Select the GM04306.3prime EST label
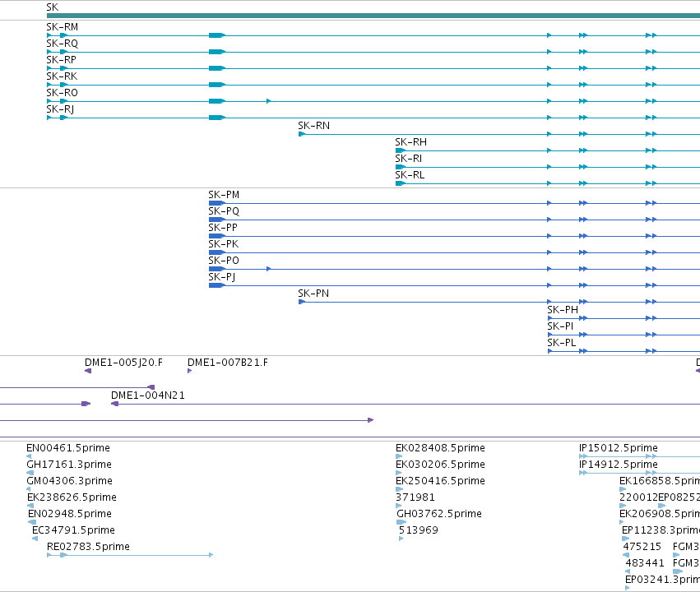The image size is (700, 592). [x=69, y=481]
